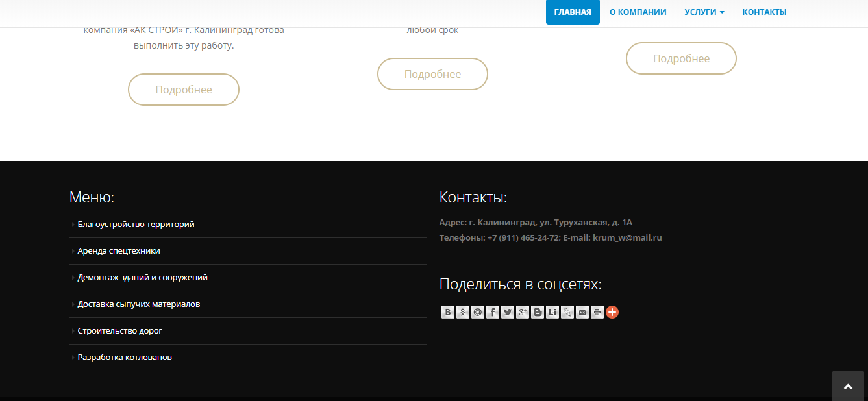Click the right Подробнее button
This screenshot has width=868, height=401.
point(681,58)
